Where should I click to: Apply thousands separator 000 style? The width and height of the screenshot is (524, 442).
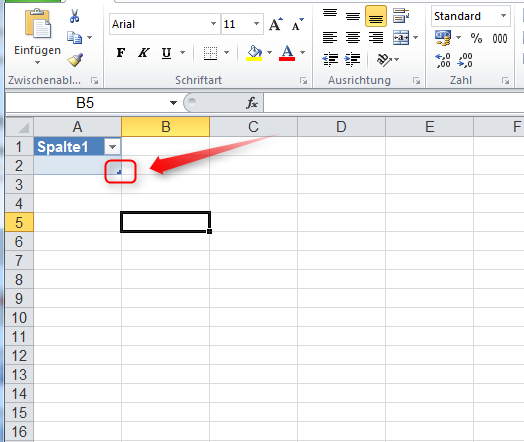click(500, 38)
